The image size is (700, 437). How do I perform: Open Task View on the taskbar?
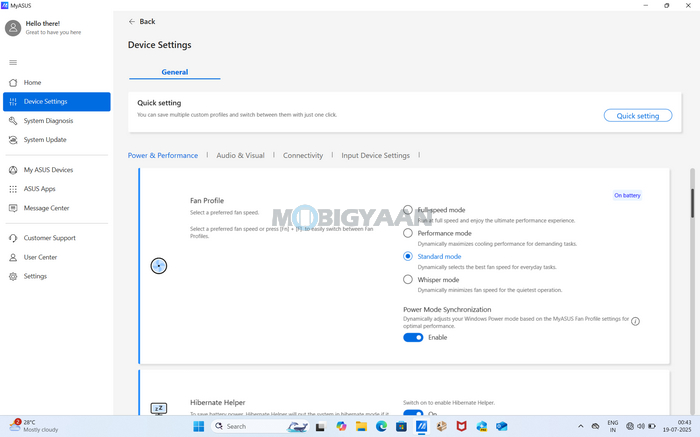pos(320,427)
